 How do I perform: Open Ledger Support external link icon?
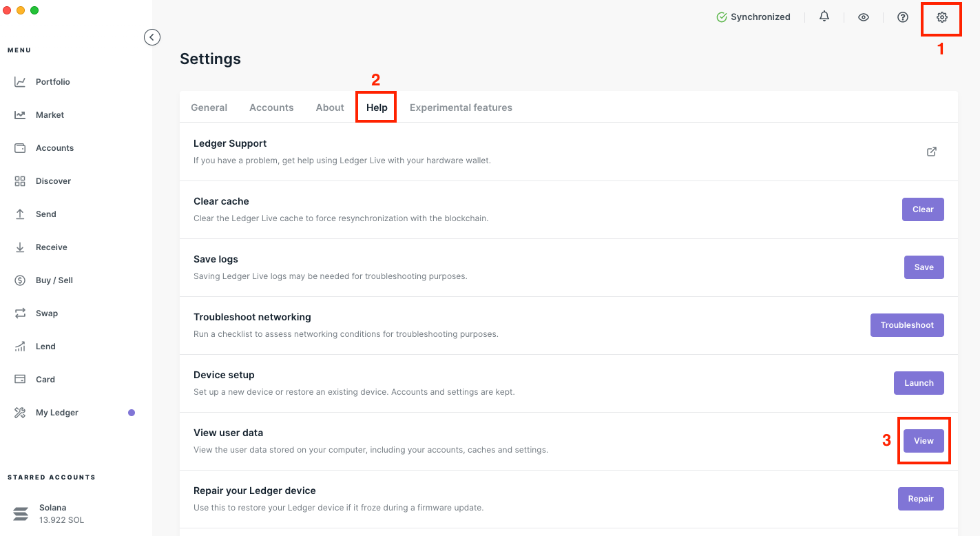pos(932,152)
